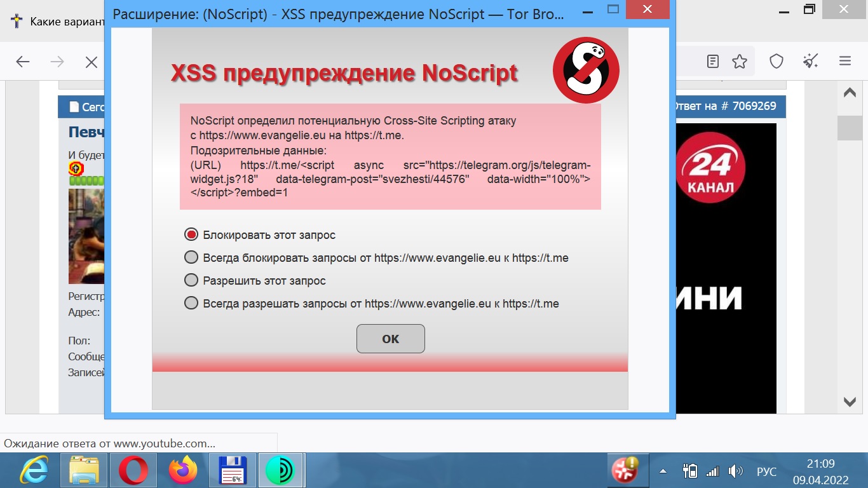Select 'Всегда блокировать запросы' radio option

point(191,257)
